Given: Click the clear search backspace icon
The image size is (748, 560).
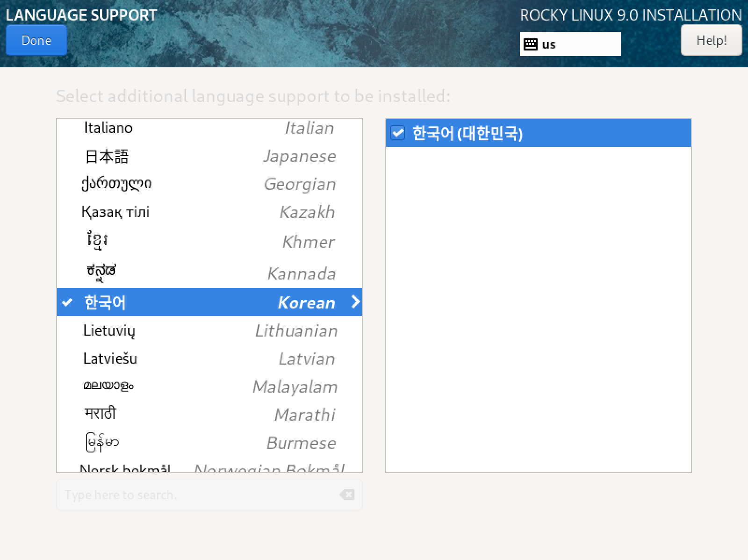Looking at the screenshot, I should [347, 495].
